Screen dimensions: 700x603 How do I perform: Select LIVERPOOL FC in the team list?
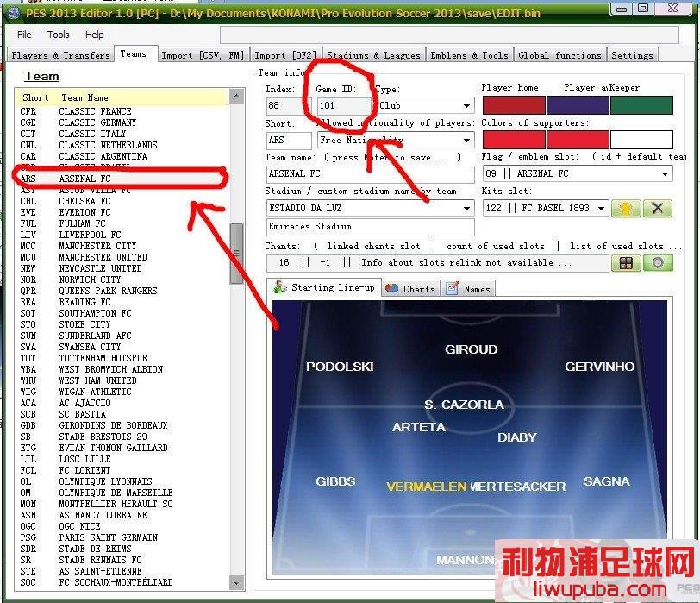pos(121,235)
